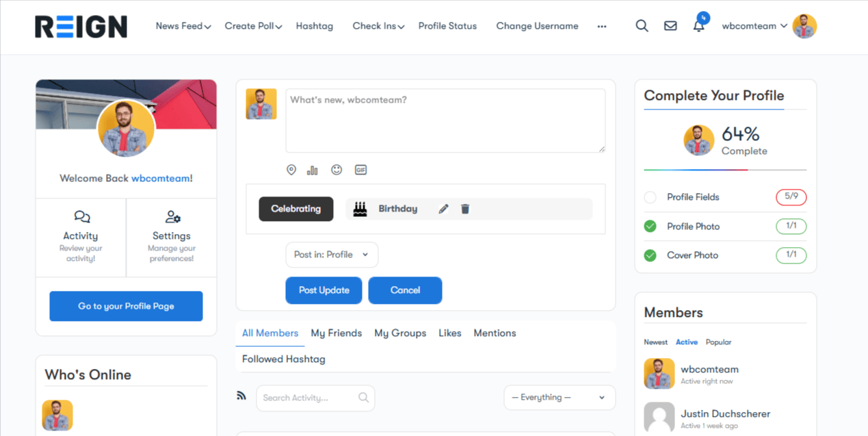This screenshot has height=436, width=868.
Task: Click the RSS feed icon
Action: click(x=241, y=396)
